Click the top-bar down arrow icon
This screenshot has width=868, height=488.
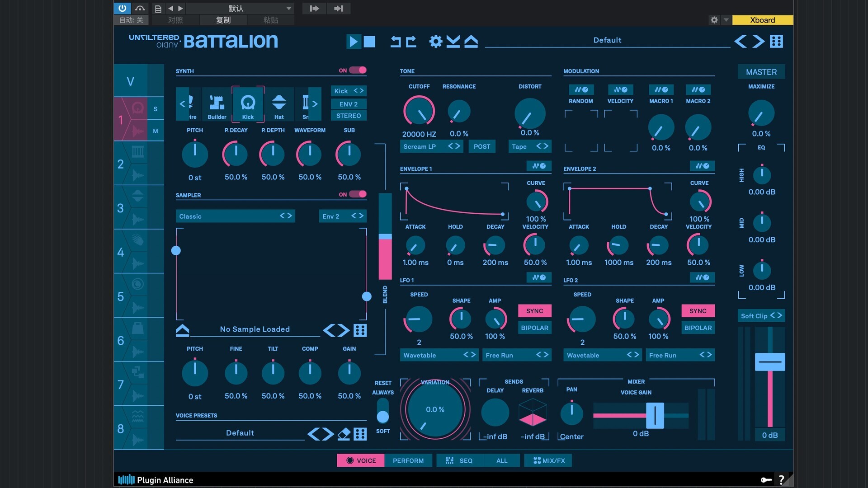[x=453, y=42]
